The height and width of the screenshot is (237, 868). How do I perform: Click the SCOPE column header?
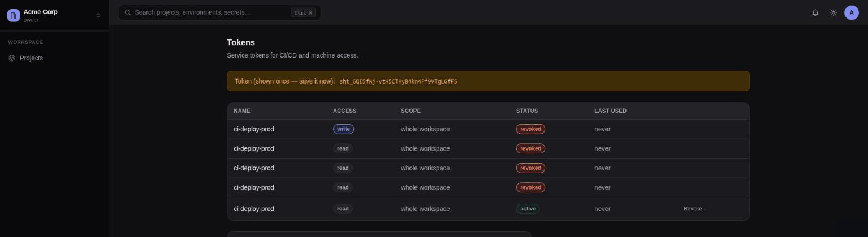point(411,111)
